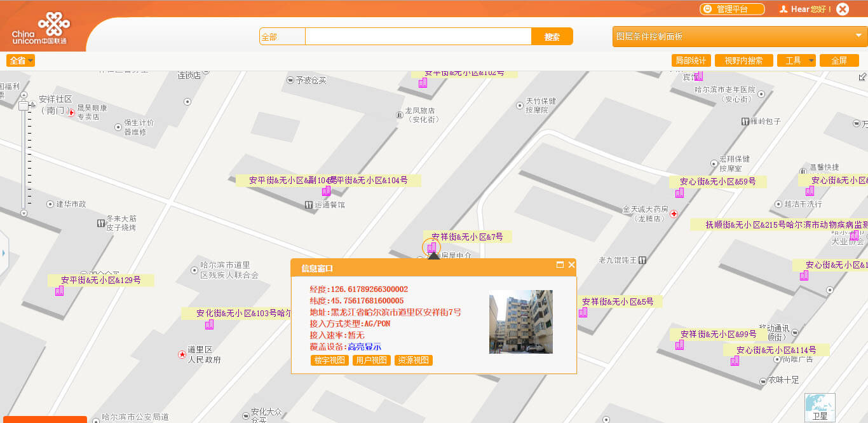
Task: Open the 工具 tools dropdown
Action: coord(796,60)
